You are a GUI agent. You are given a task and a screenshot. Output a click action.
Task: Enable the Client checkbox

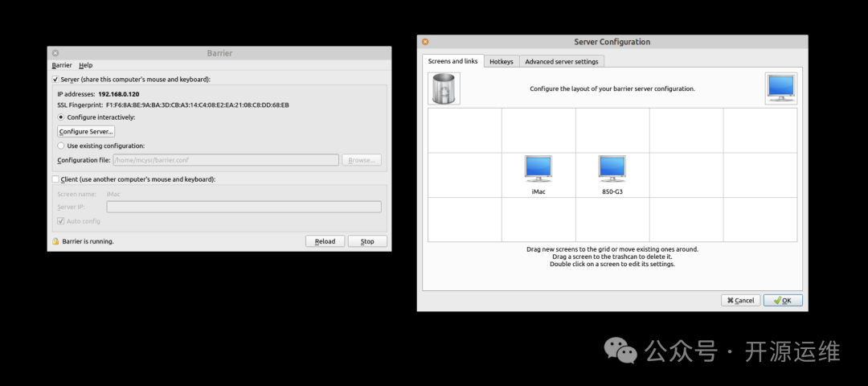pos(55,179)
